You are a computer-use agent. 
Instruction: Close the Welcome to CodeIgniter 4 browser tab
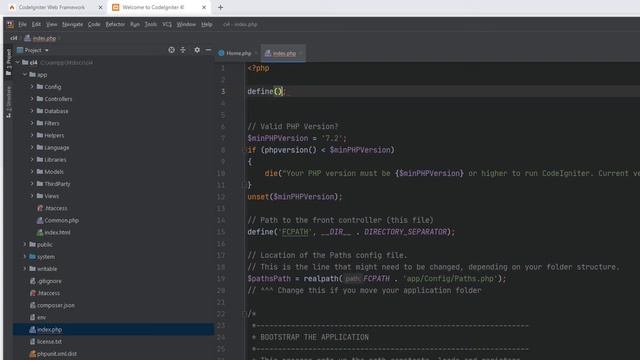pyautogui.click(x=204, y=7)
